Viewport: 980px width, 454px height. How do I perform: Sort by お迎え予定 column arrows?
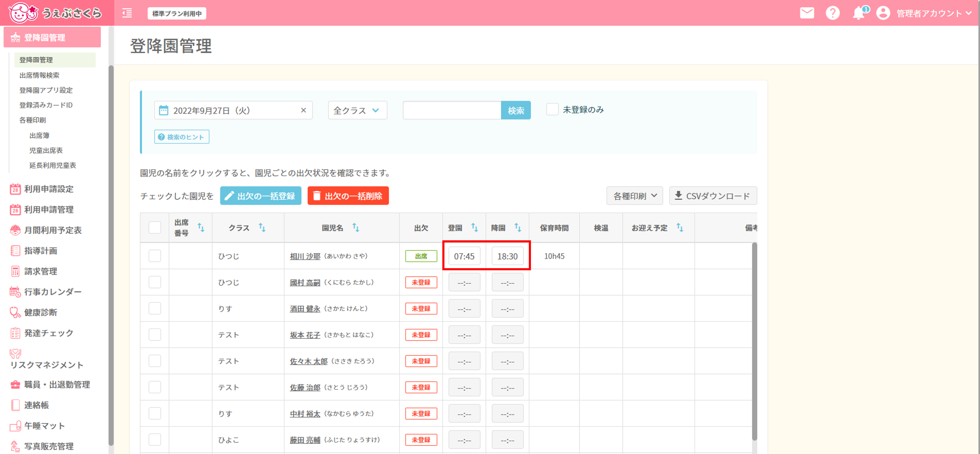[x=680, y=228]
